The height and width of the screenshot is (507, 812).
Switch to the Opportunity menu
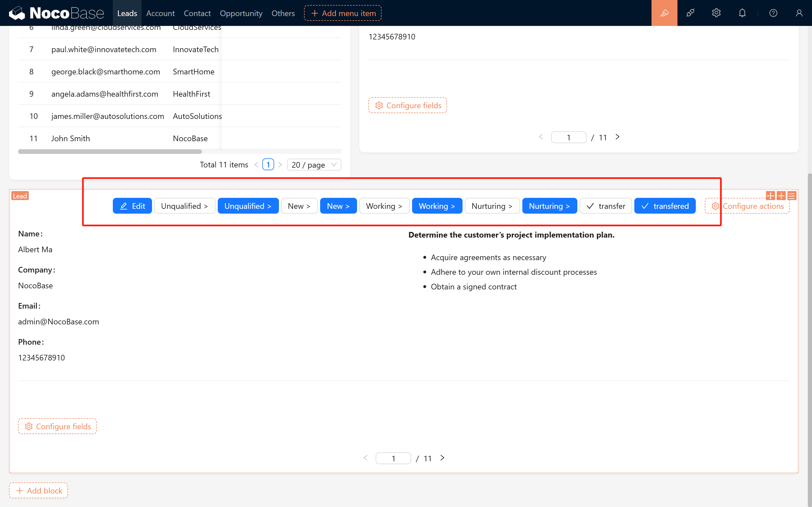click(241, 13)
